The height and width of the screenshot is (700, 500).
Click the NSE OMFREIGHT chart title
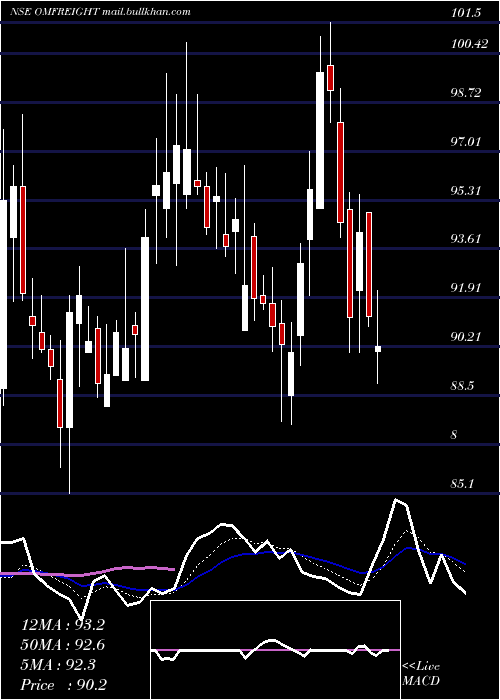pos(54,11)
